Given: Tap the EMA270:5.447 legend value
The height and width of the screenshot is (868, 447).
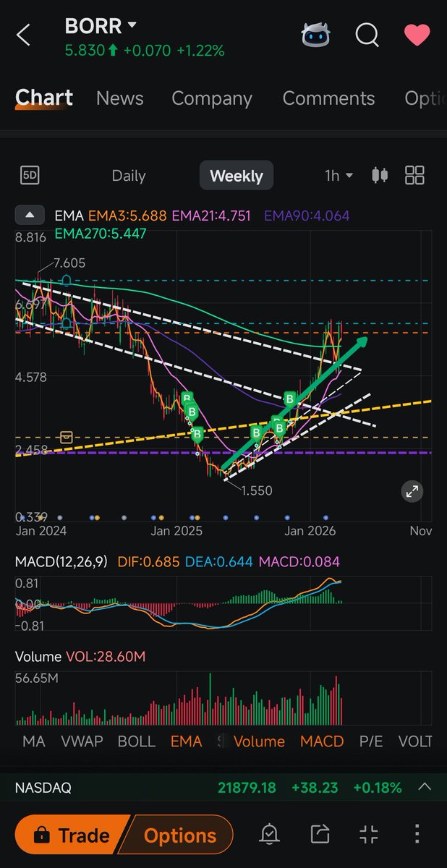Looking at the screenshot, I should 101,234.
